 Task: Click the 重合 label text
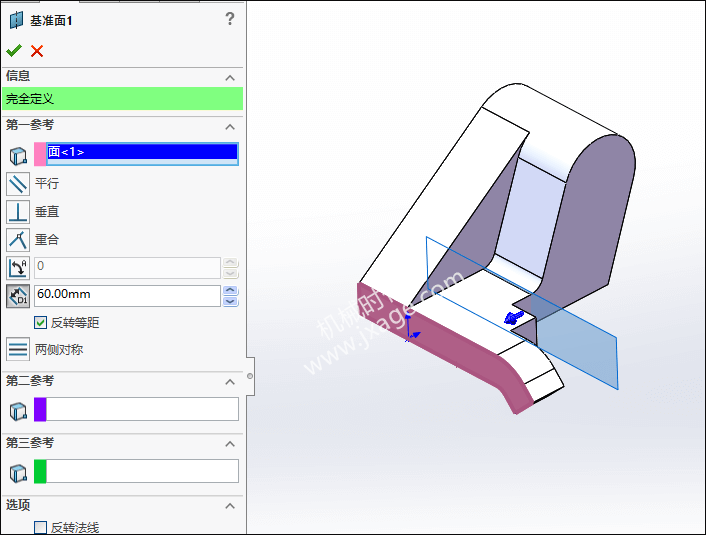[47, 240]
